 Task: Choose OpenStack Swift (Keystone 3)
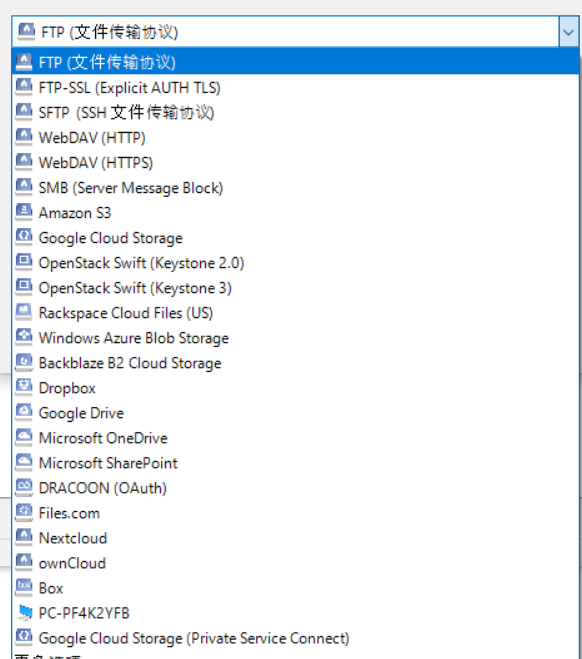tap(295, 287)
